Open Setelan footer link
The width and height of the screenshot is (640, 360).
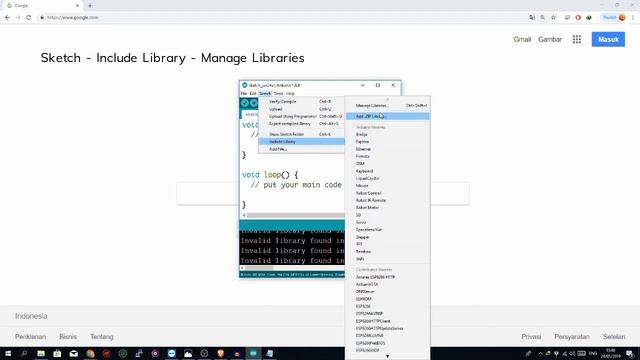(614, 337)
